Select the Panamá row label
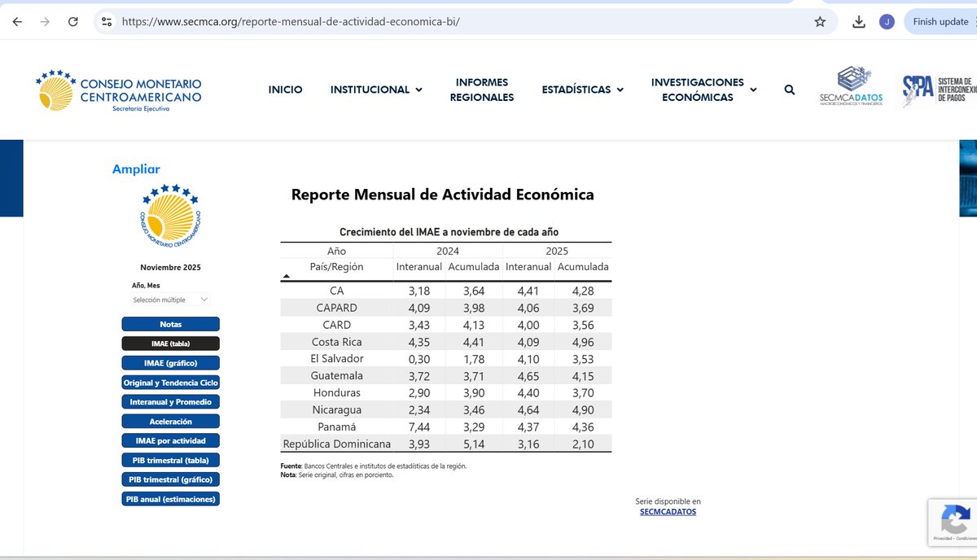Screen dimensions: 977x560 (336, 427)
